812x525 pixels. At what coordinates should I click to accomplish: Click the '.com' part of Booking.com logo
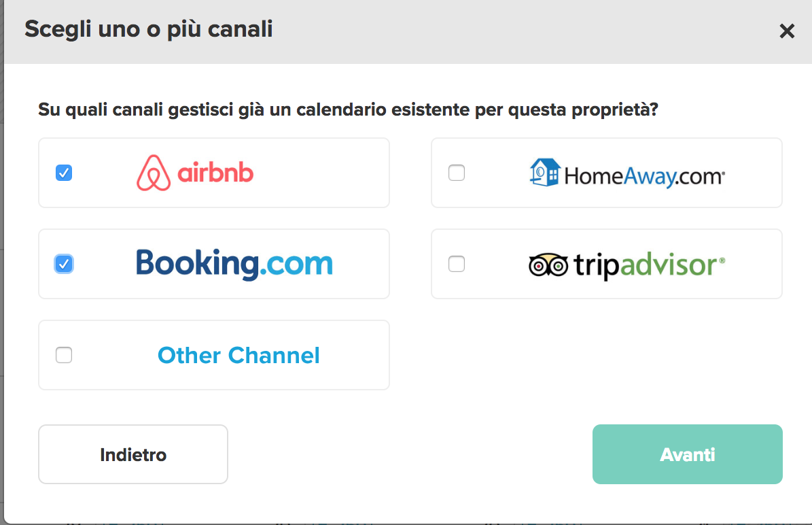[x=296, y=265]
